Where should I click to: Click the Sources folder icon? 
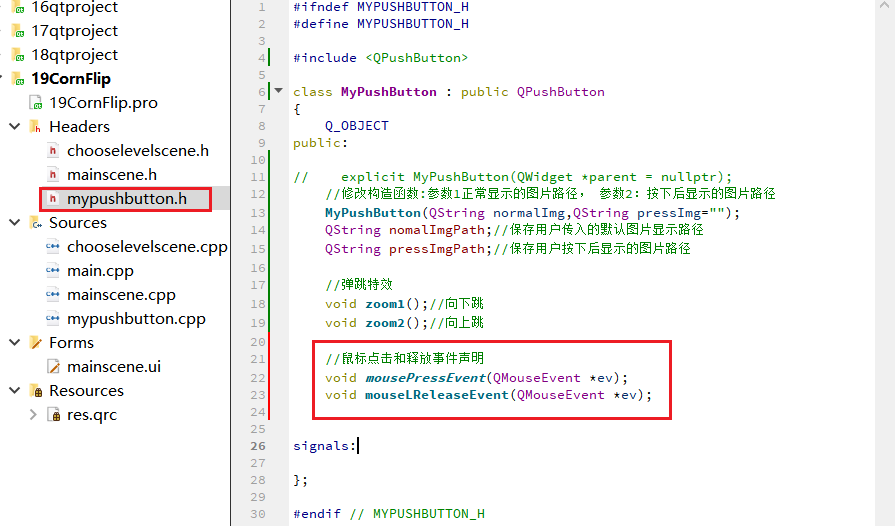click(x=36, y=222)
